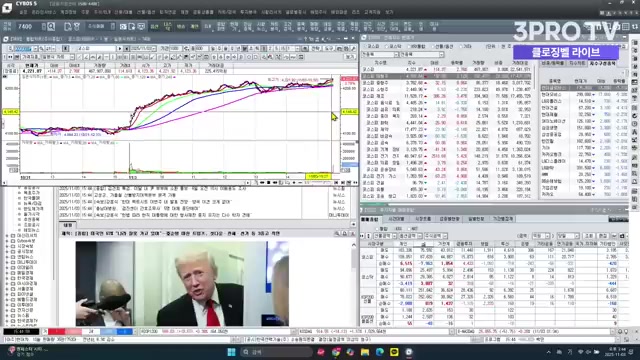Click the CYBOS app icon on taskbar
This screenshot has height=360, width=640.
(x=409, y=352)
